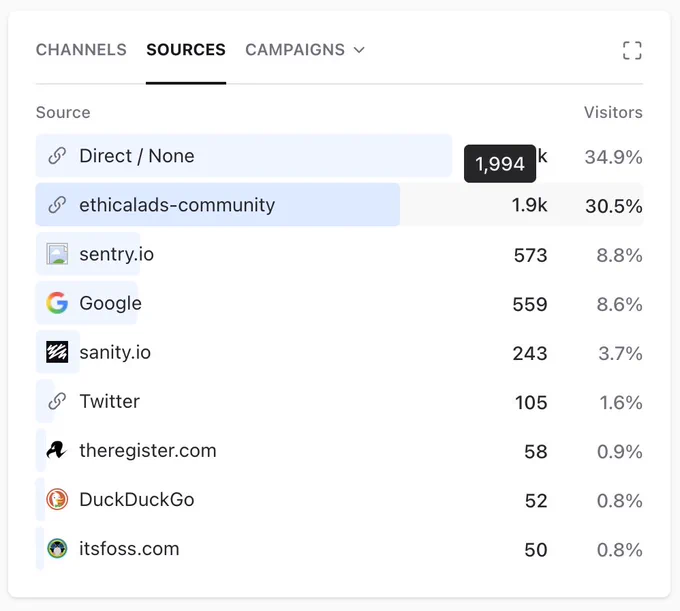Switch to the Channels tab
Screen dimensions: 680x611
[81, 49]
